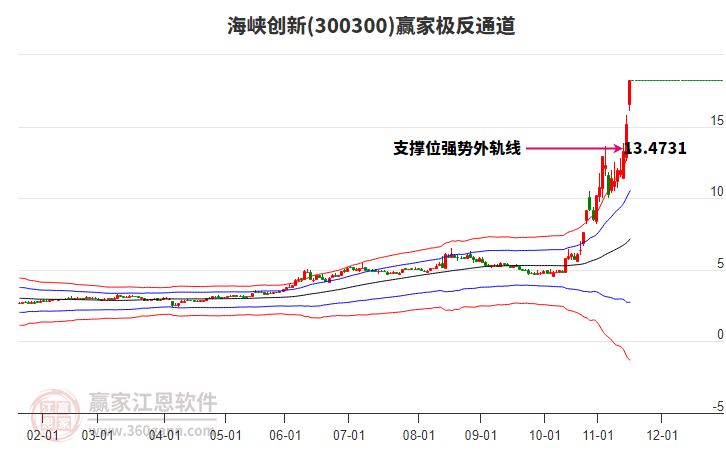This screenshot has height=450, width=726.
Task: Click the 08-01 date axis label
Action: (x=419, y=436)
